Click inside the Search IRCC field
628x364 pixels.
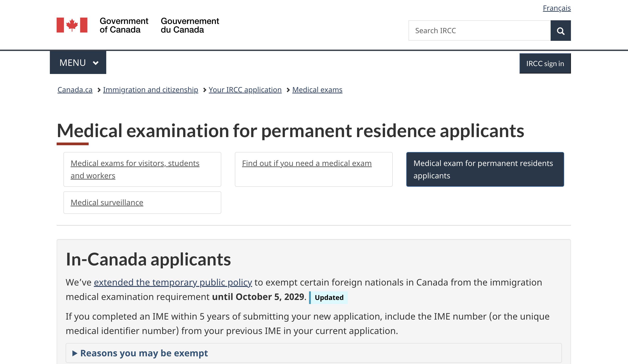click(480, 31)
